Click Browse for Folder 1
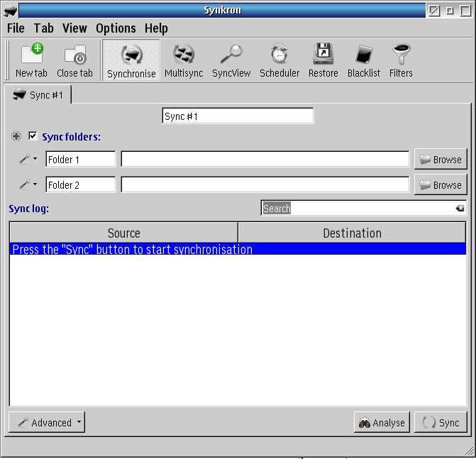This screenshot has width=476, height=459. [x=441, y=159]
